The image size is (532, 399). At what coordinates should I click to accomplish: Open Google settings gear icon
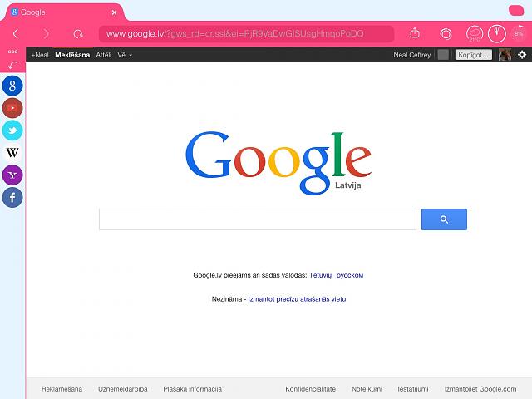522,54
